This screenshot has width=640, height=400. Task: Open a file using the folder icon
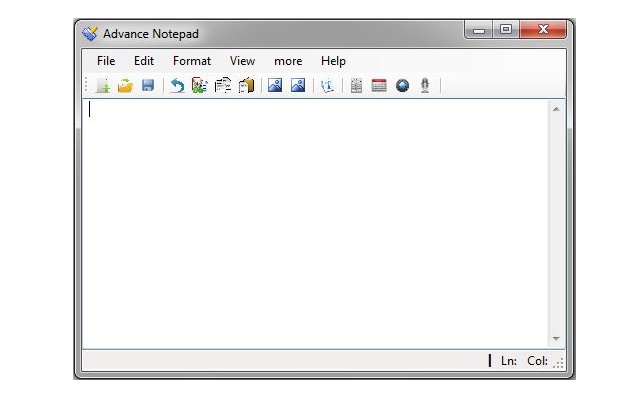(125, 86)
